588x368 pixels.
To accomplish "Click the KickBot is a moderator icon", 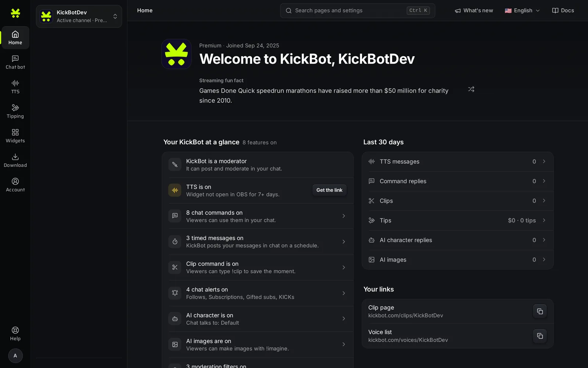I will [175, 164].
